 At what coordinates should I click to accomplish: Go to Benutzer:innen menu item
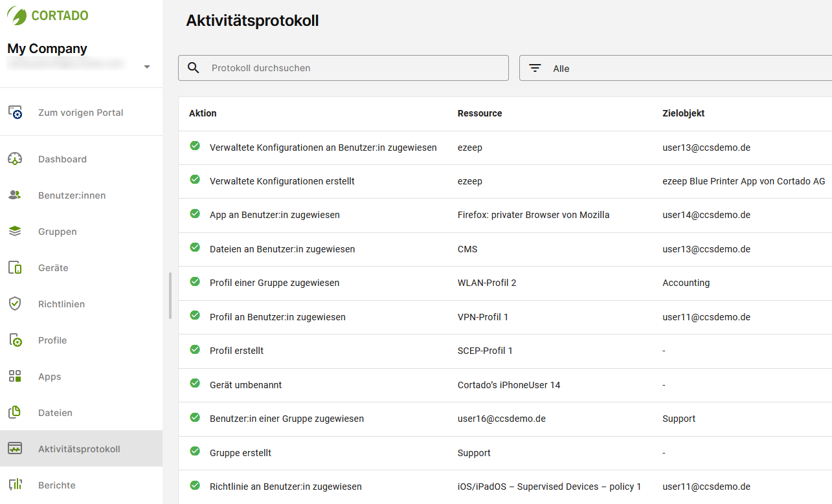81,195
